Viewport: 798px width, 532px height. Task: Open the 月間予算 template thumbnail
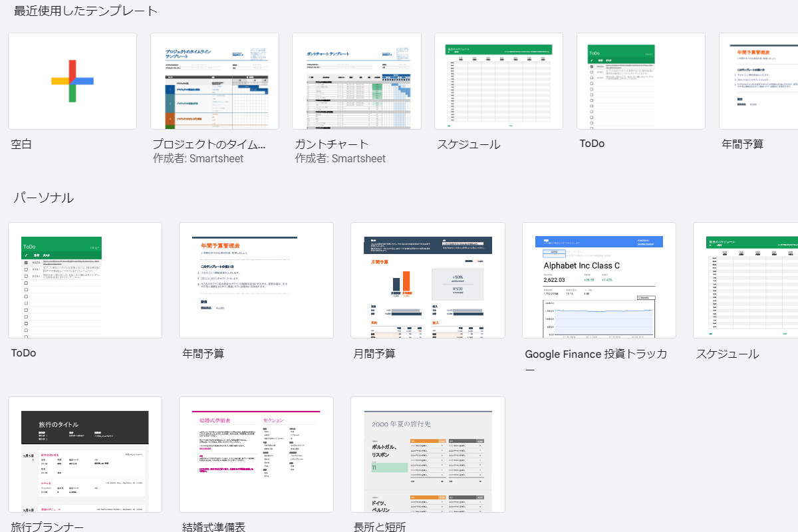click(x=428, y=280)
